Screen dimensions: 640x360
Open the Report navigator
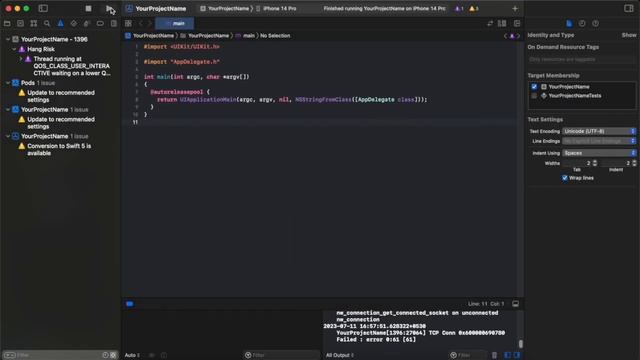click(x=113, y=24)
